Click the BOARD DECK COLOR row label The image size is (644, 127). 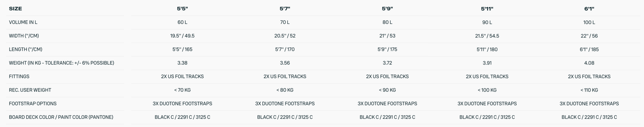(61, 117)
